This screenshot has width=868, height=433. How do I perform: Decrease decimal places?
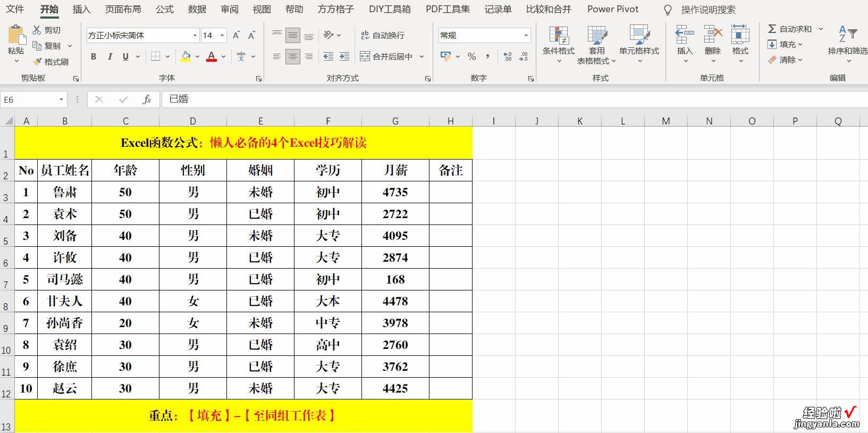(524, 56)
